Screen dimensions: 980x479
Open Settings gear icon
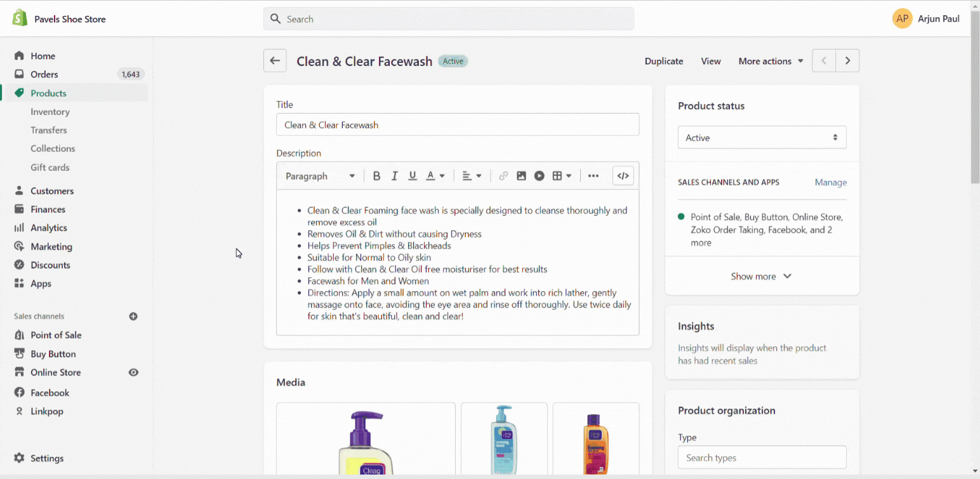click(x=19, y=458)
